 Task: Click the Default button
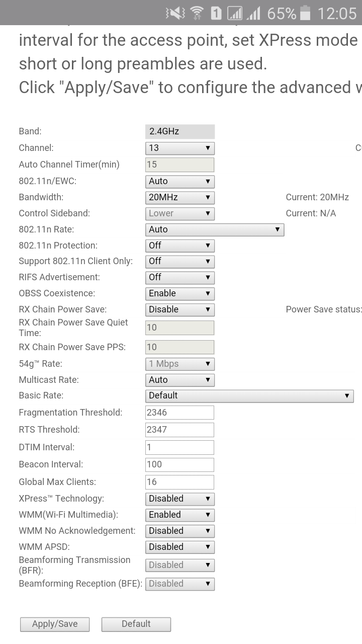coord(136,624)
